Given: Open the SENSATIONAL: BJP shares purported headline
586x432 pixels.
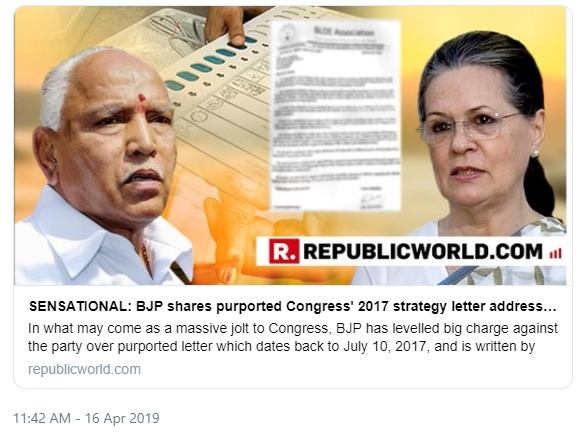Looking at the screenshot, I should [x=293, y=306].
